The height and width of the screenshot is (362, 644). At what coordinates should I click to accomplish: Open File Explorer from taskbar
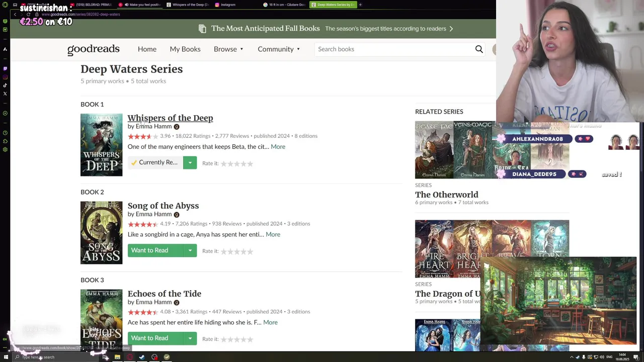(x=117, y=357)
